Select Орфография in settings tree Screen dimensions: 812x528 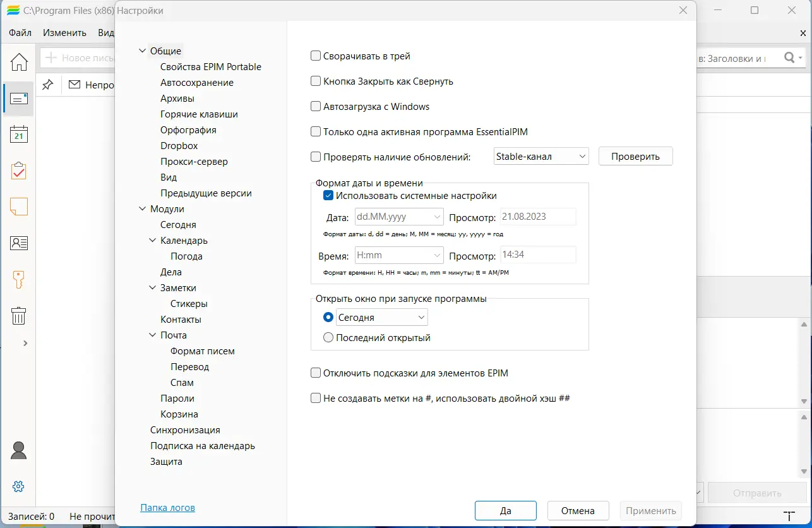tap(188, 130)
